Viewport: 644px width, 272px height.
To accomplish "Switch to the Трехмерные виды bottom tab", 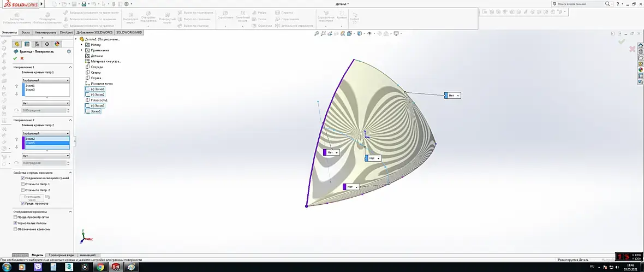I will [x=61, y=255].
